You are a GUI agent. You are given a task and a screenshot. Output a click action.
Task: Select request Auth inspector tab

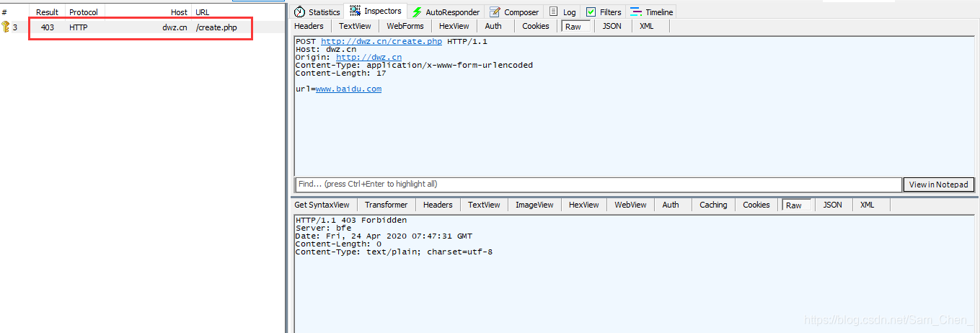click(x=493, y=26)
